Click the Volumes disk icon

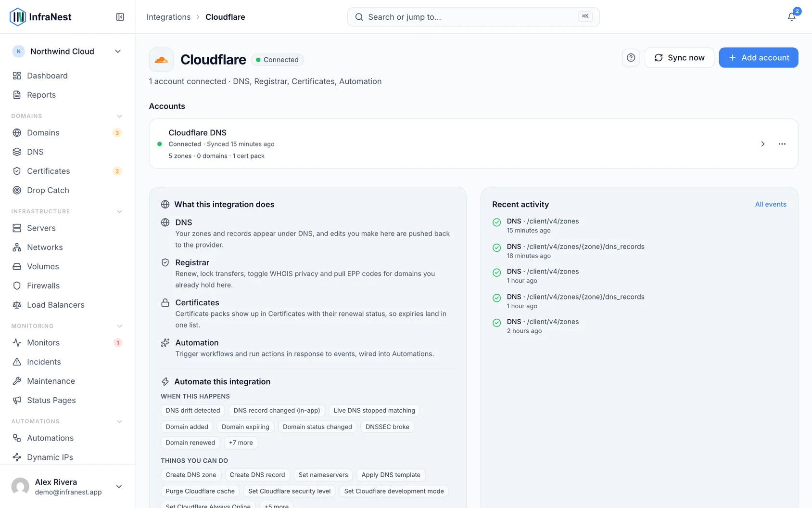click(x=17, y=267)
